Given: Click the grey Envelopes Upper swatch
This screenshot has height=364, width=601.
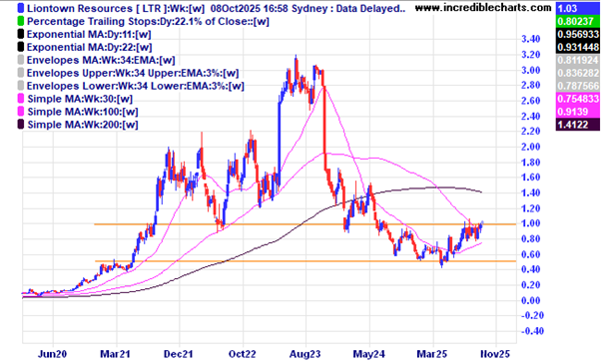Looking at the screenshot, I should (x=21, y=73).
